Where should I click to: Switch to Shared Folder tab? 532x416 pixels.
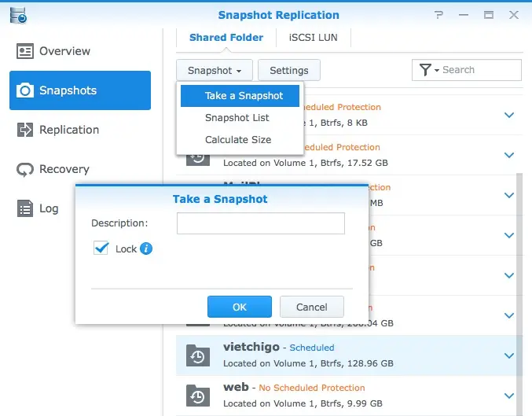pos(226,38)
